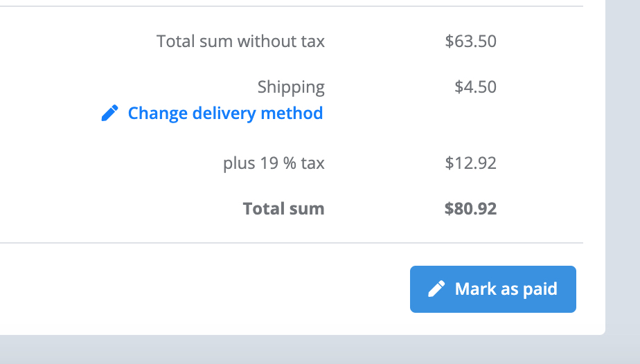Image resolution: width=640 pixels, height=364 pixels.
Task: Click the word "paid" on the blue button
Action: pyautogui.click(x=540, y=289)
